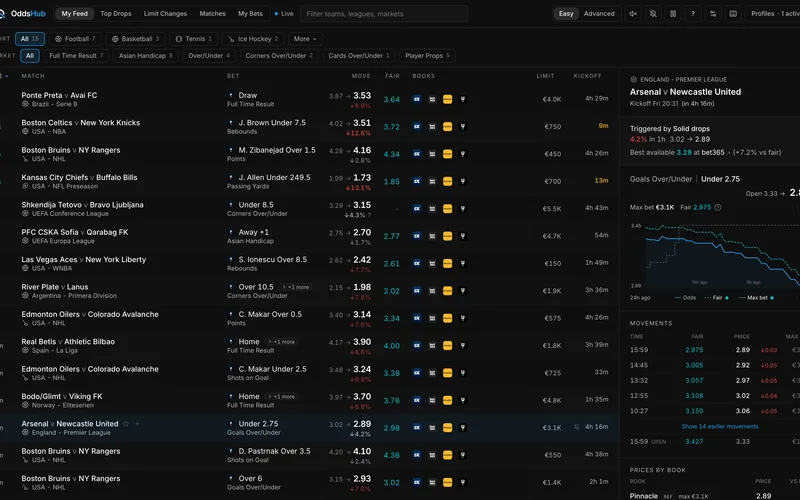
Task: Click muted bell icon in Arsenal row
Action: [577, 427]
